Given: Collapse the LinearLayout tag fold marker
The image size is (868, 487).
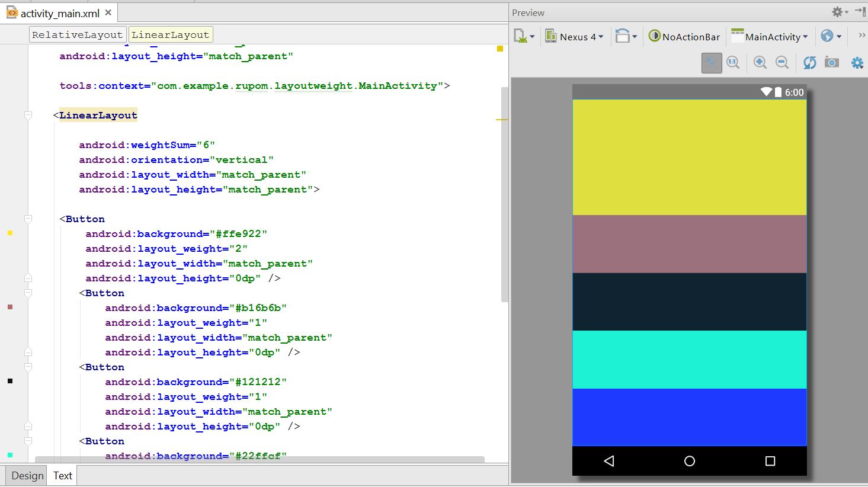Looking at the screenshot, I should click(28, 115).
